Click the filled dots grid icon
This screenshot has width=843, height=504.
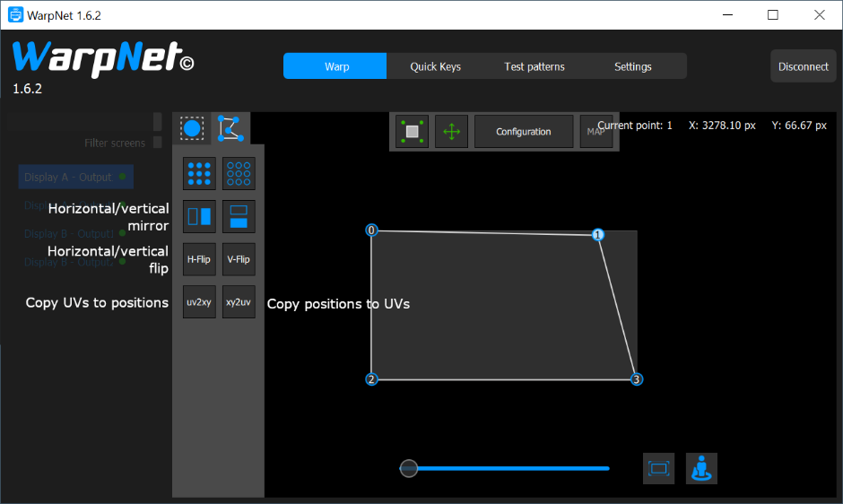click(199, 173)
